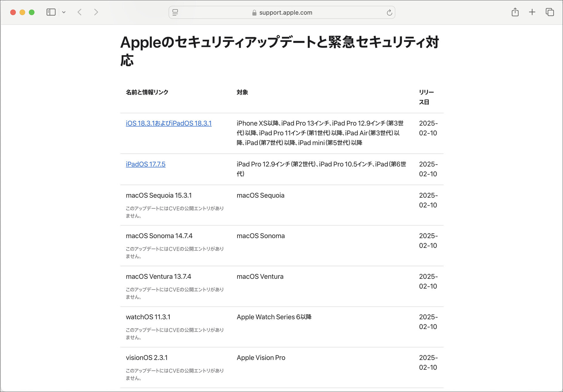
Task: Open the Share menu icon
Action: 515,12
